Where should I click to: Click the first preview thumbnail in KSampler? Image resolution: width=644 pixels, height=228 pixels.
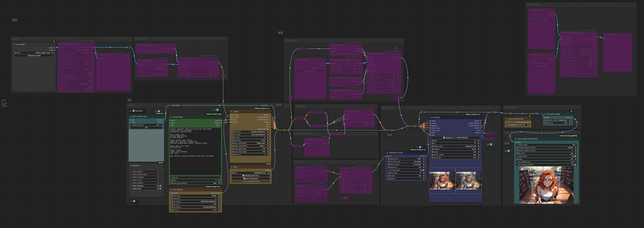point(442,180)
